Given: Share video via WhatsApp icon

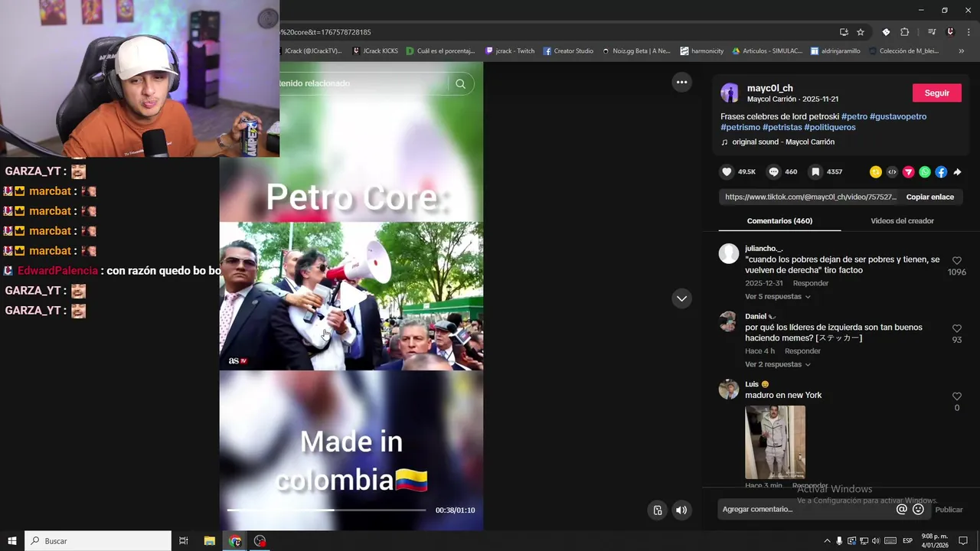Looking at the screenshot, I should coord(925,172).
